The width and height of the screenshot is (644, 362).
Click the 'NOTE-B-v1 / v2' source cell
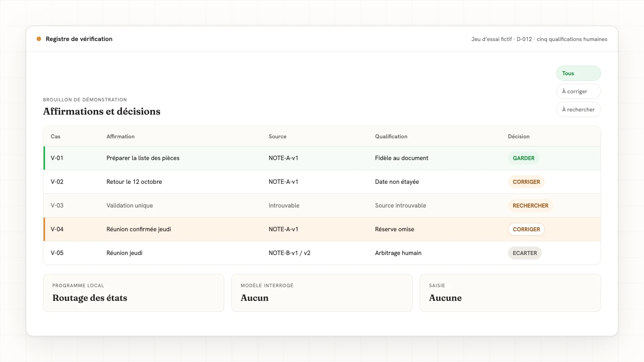tap(289, 253)
